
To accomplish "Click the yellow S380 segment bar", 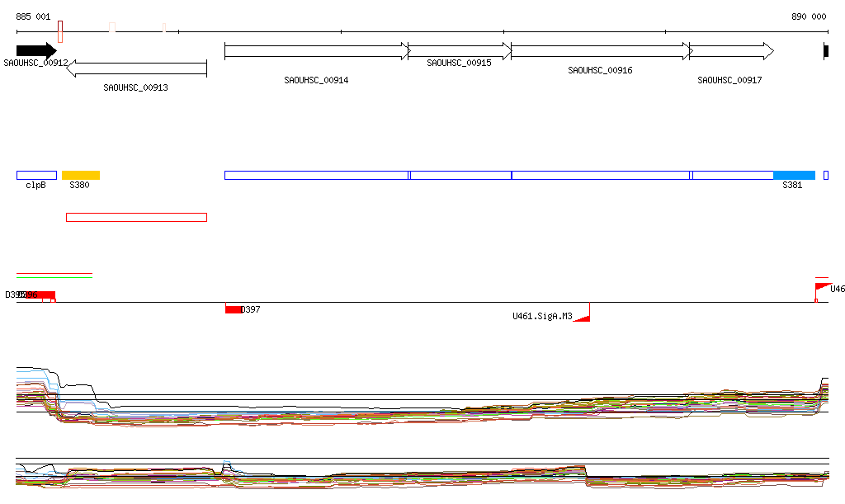I will tap(81, 175).
